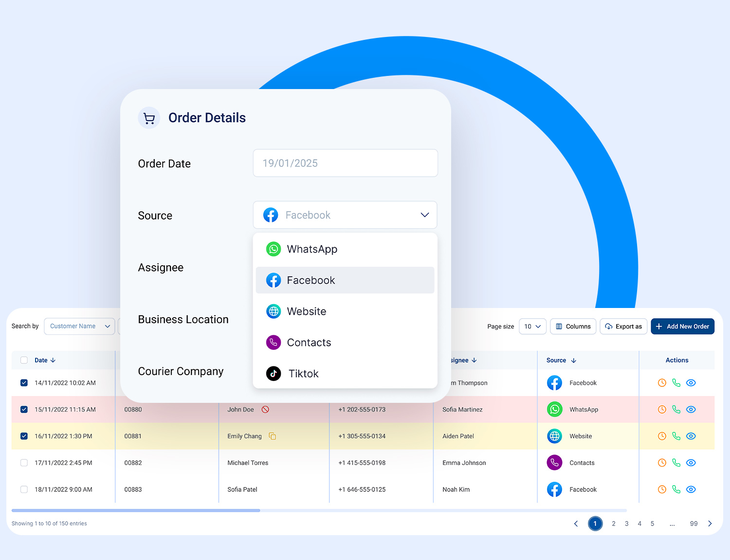Image resolution: width=730 pixels, height=560 pixels.
Task: Choose Tiktok from the Source list
Action: pos(345,374)
